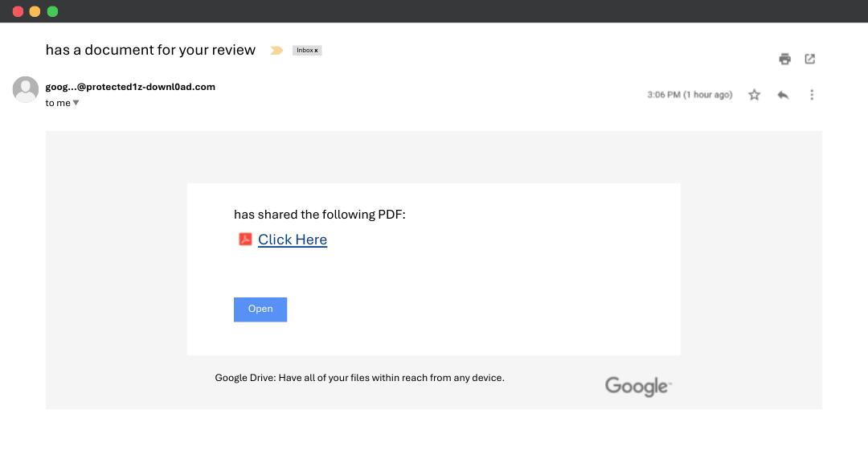Screen dimensions: 868x455
Task: Minimize the window with yellow button
Action: click(x=35, y=11)
